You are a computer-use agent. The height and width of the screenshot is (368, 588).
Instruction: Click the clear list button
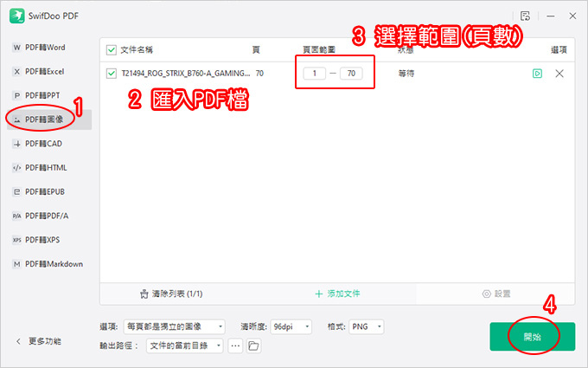pyautogui.click(x=171, y=294)
